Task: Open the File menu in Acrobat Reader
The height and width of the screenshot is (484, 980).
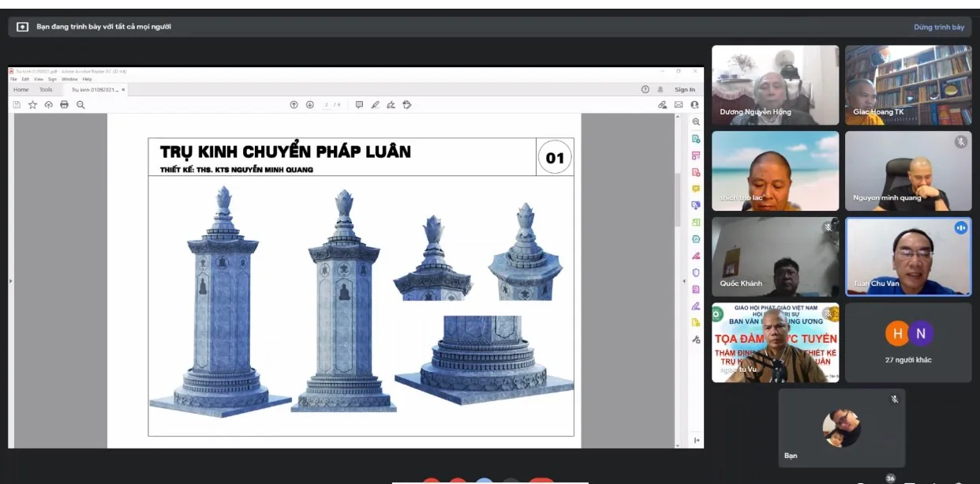Action: tap(13, 79)
